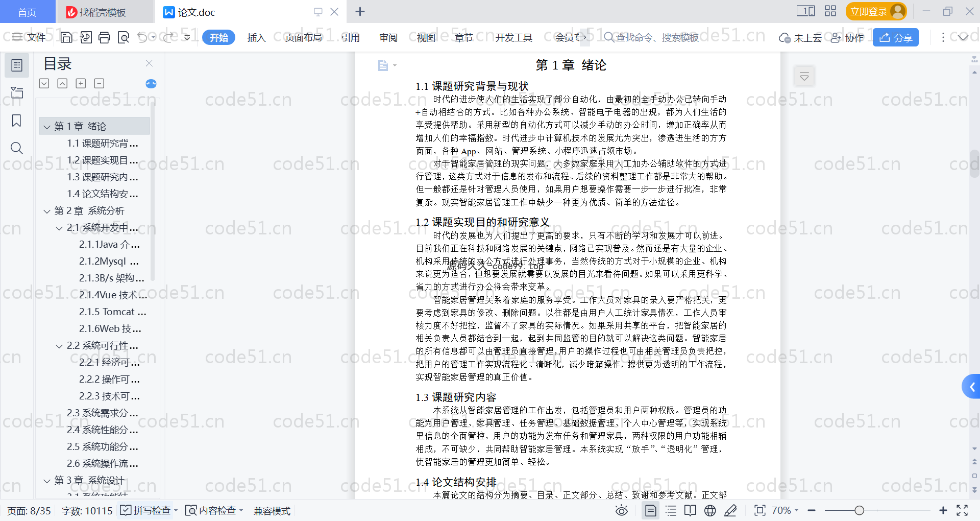The width and height of the screenshot is (980, 521).
Task: Open a new tab with plus
Action: point(360,11)
